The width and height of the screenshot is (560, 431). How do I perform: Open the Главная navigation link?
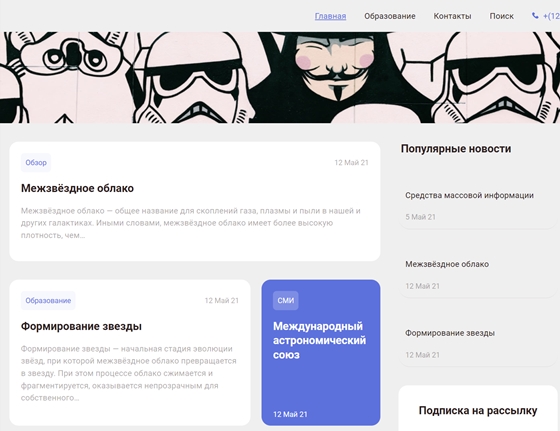click(x=330, y=16)
